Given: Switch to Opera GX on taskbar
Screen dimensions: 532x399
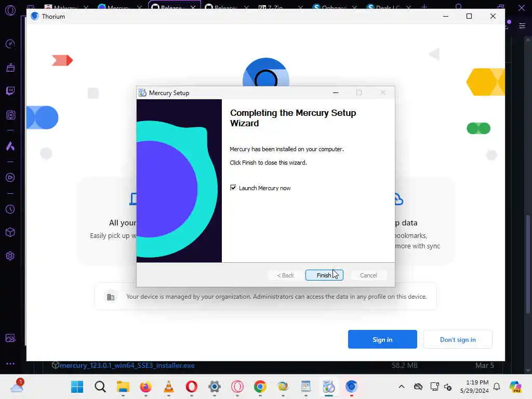Looking at the screenshot, I should tap(237, 387).
